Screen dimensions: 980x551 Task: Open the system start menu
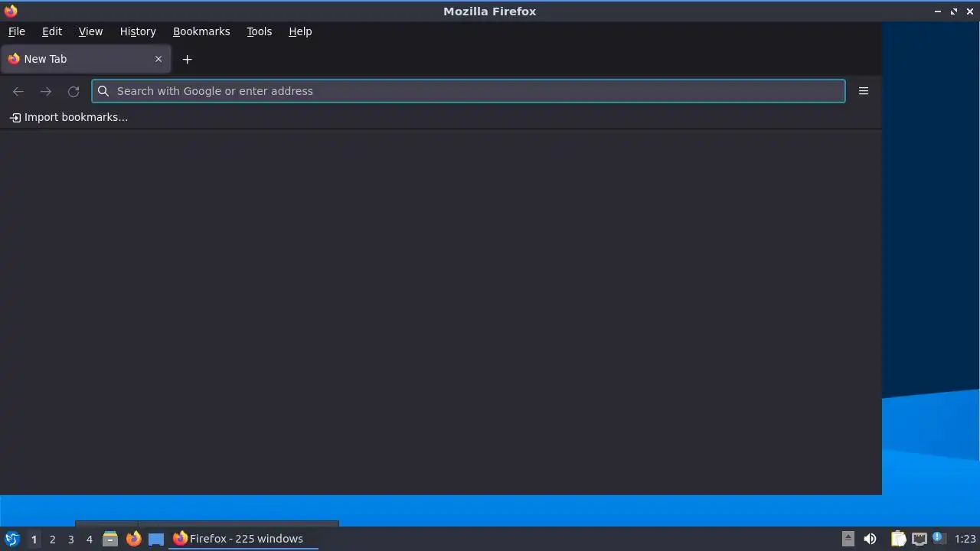[x=11, y=539]
